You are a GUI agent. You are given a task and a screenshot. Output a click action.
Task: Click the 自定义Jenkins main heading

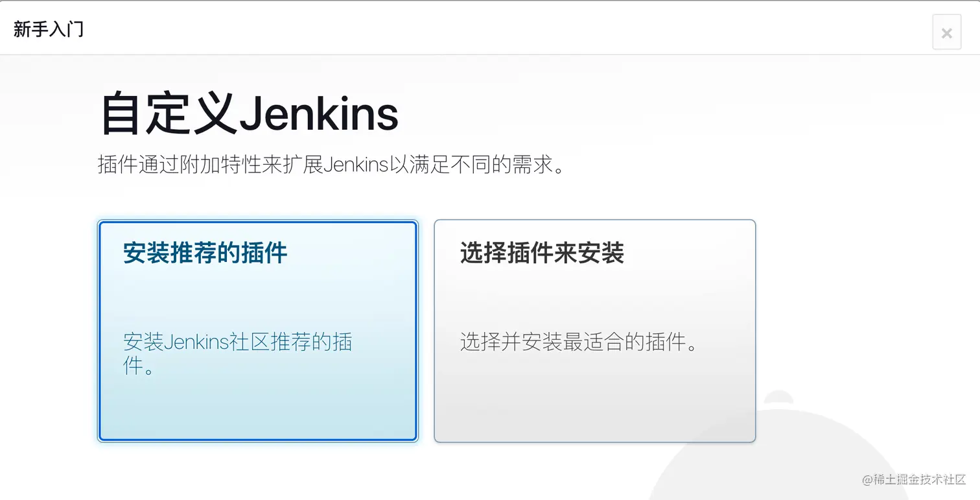click(x=250, y=114)
